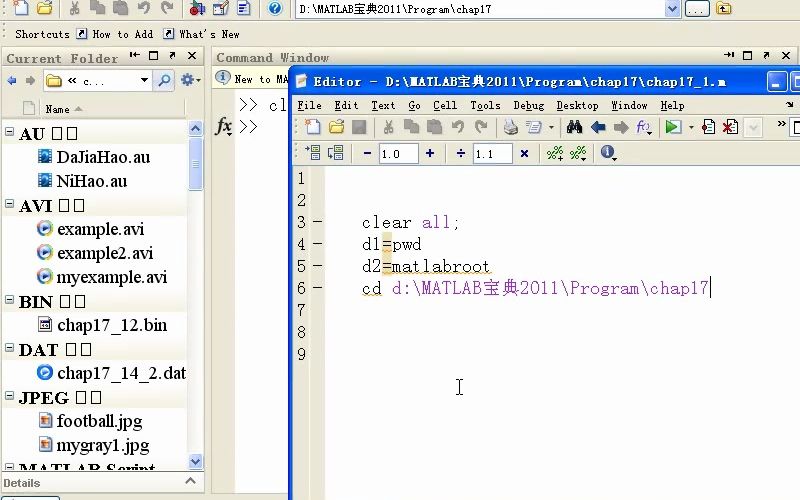Open the Run options dropdown arrow
This screenshot has width=800, height=500.
pyautogui.click(x=691, y=127)
